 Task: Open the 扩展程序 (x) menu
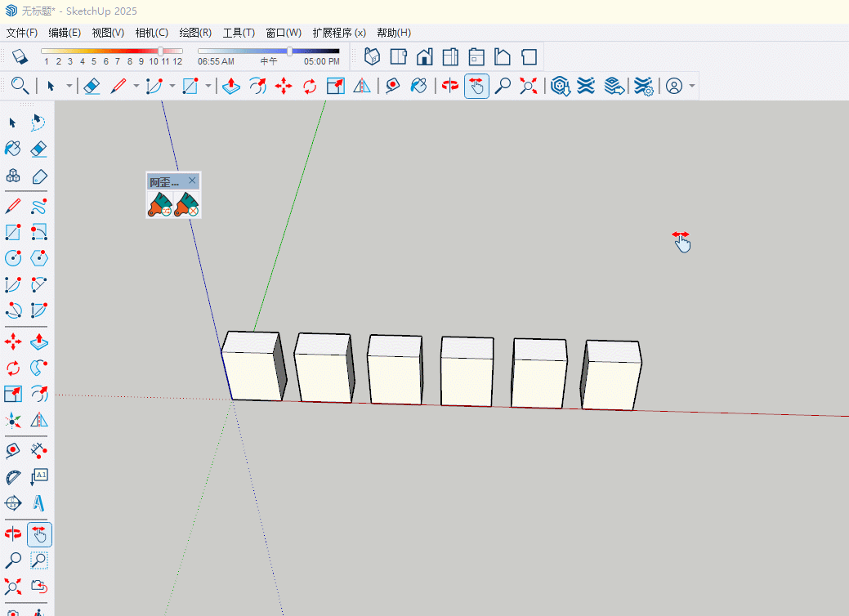tap(338, 33)
